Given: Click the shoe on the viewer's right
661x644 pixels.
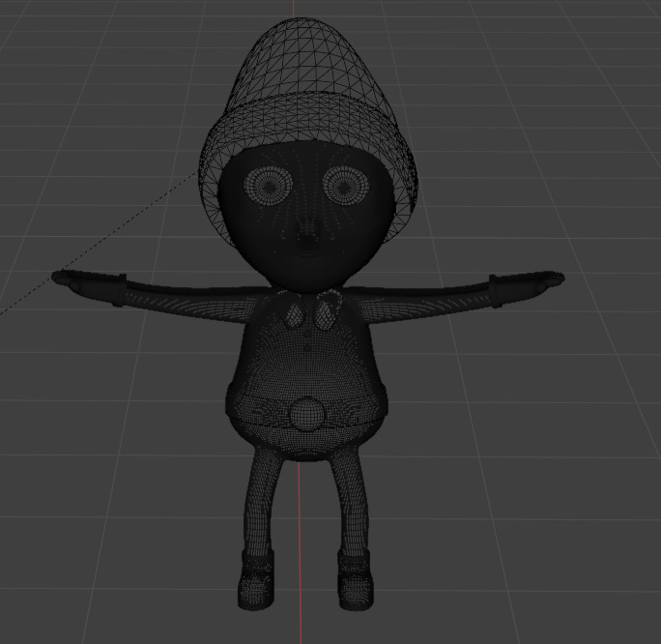Looking at the screenshot, I should click(x=355, y=579).
